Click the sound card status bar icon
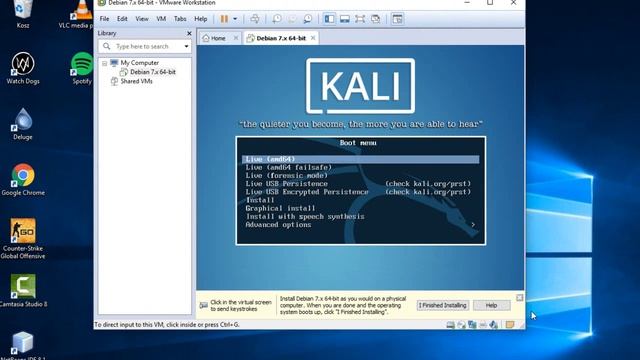 493,325
